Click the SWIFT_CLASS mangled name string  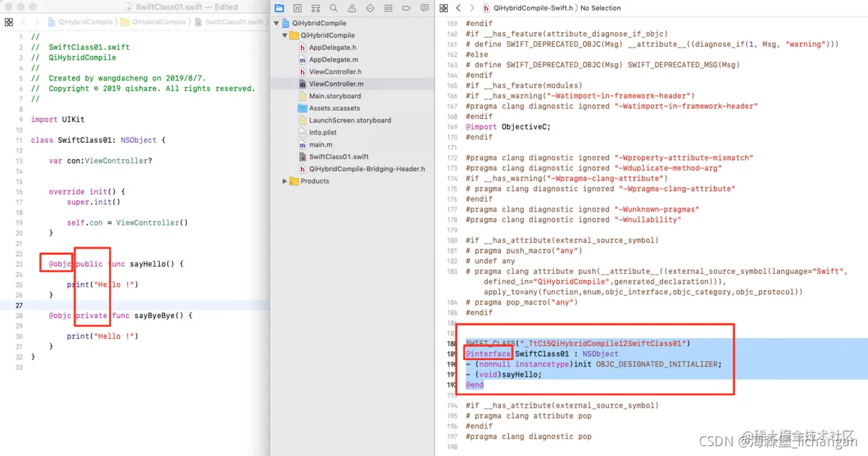603,344
